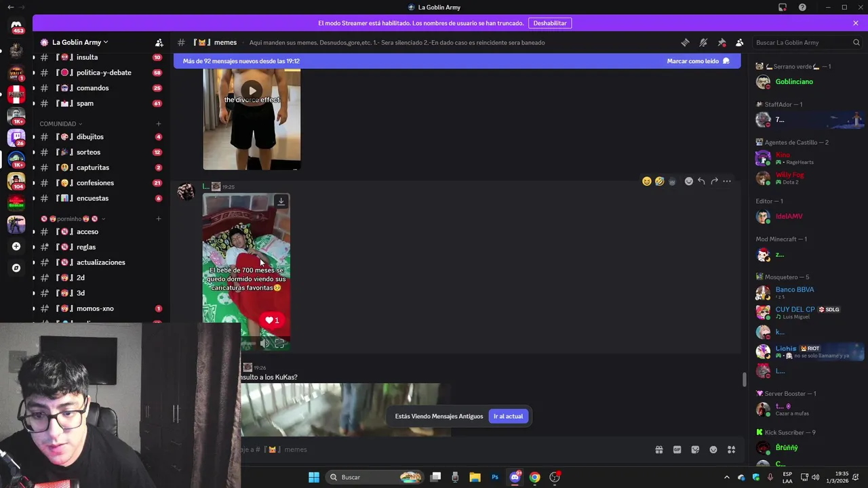This screenshot has width=868, height=488.
Task: Open Windows Start menu
Action: 314,477
